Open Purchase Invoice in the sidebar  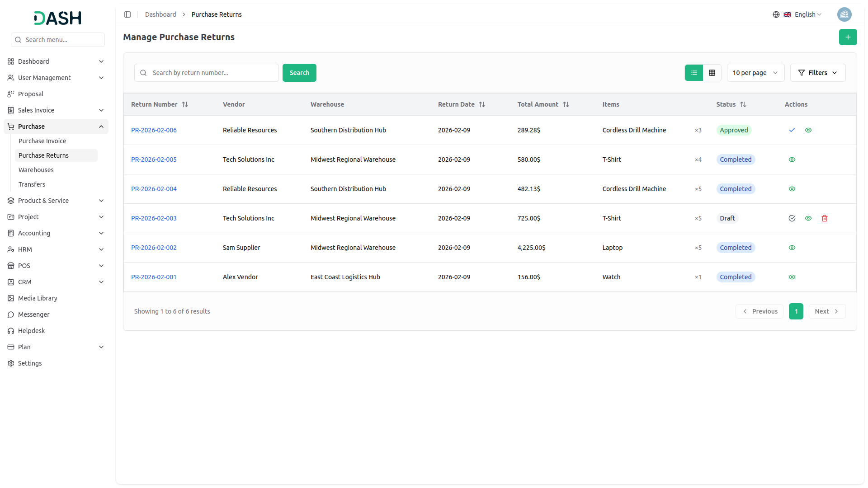42,141
